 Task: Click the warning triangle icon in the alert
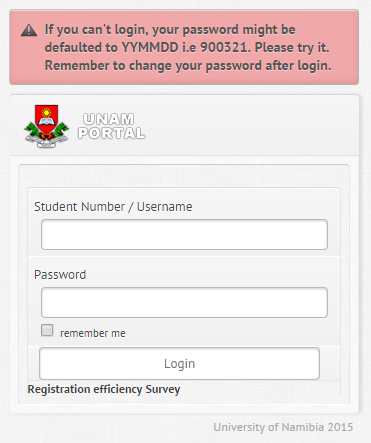tap(29, 30)
